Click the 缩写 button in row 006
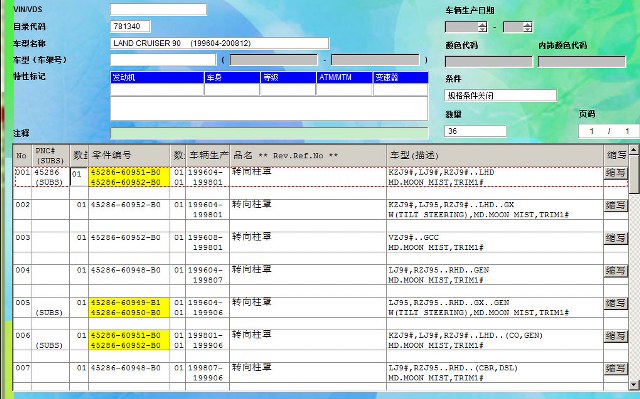 (x=616, y=336)
